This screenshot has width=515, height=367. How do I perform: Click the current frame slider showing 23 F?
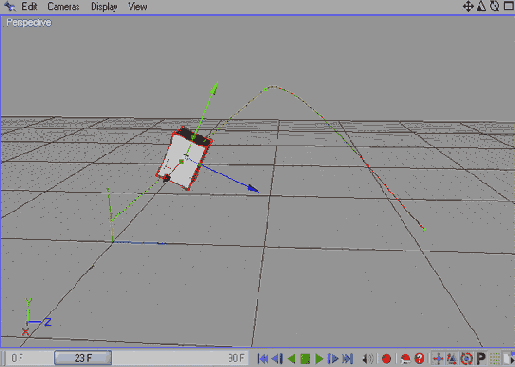point(83,358)
